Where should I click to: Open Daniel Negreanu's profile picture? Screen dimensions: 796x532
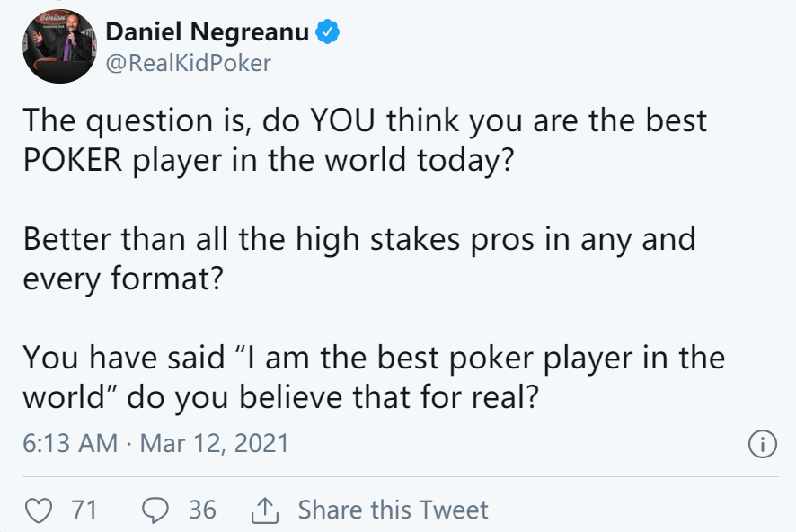(x=59, y=46)
